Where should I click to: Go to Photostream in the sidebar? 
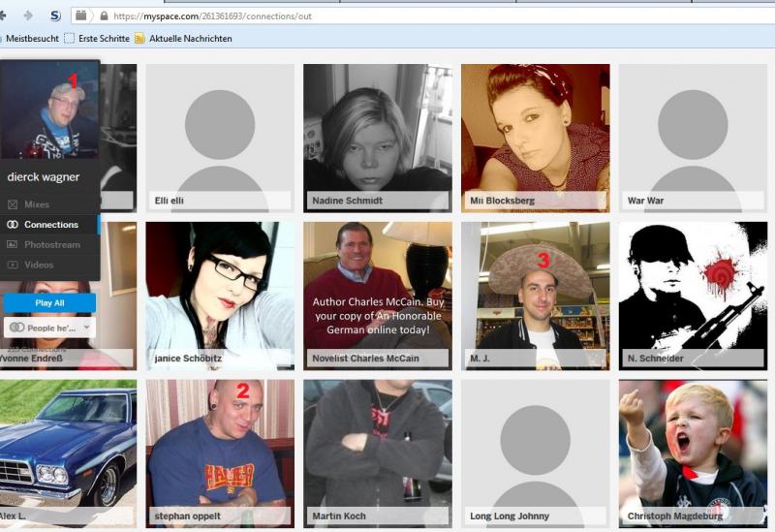tap(49, 244)
